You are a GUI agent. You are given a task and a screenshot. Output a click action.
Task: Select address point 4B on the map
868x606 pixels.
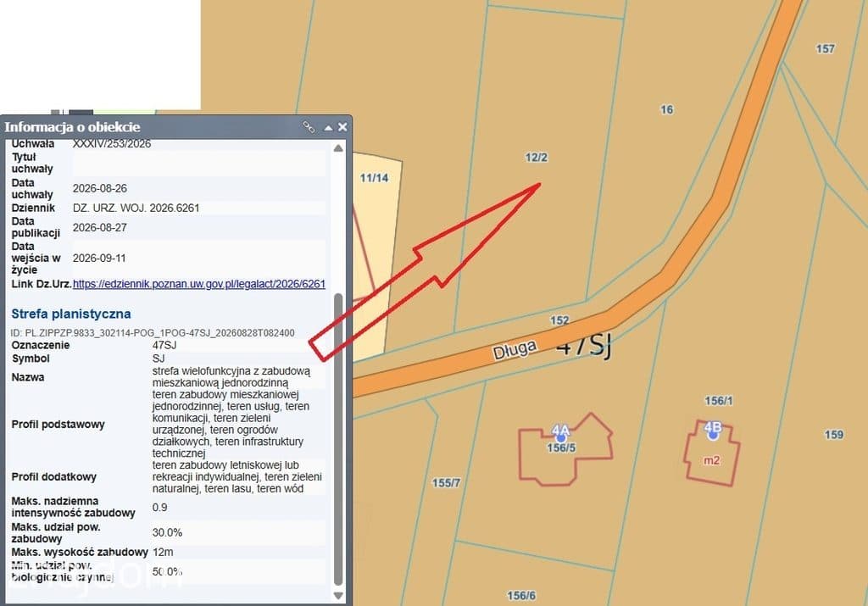click(713, 435)
